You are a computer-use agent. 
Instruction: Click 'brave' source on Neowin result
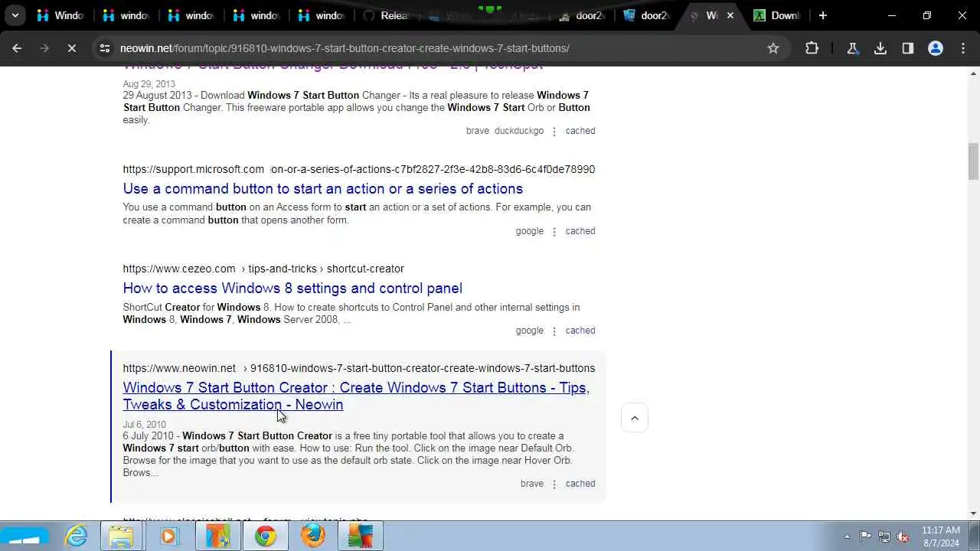tap(532, 484)
